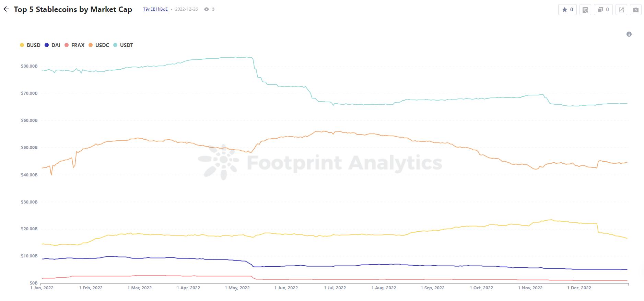Toggle the BUSD series in the legend
The image size is (644, 301).
33,45
